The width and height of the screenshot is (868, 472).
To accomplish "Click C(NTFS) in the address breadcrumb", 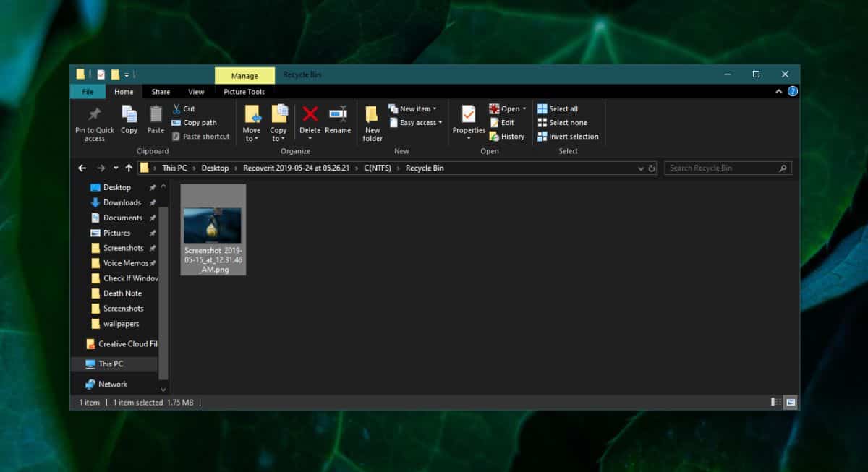I will pyautogui.click(x=378, y=168).
